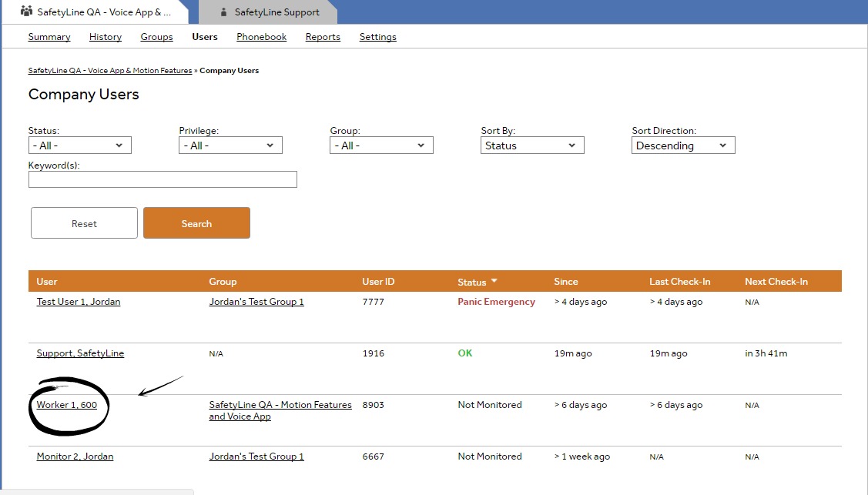Open the Settings page
The width and height of the screenshot is (868, 495).
click(377, 37)
